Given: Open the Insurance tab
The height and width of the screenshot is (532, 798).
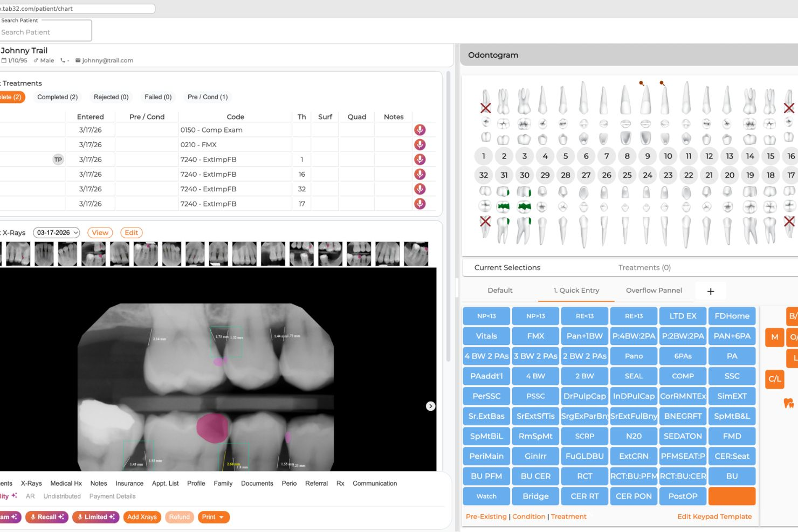Looking at the screenshot, I should pyautogui.click(x=129, y=483).
